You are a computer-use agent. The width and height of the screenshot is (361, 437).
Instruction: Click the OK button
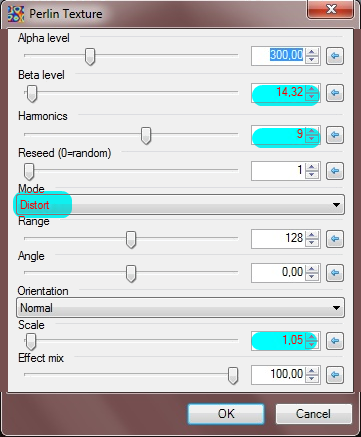coord(226,414)
